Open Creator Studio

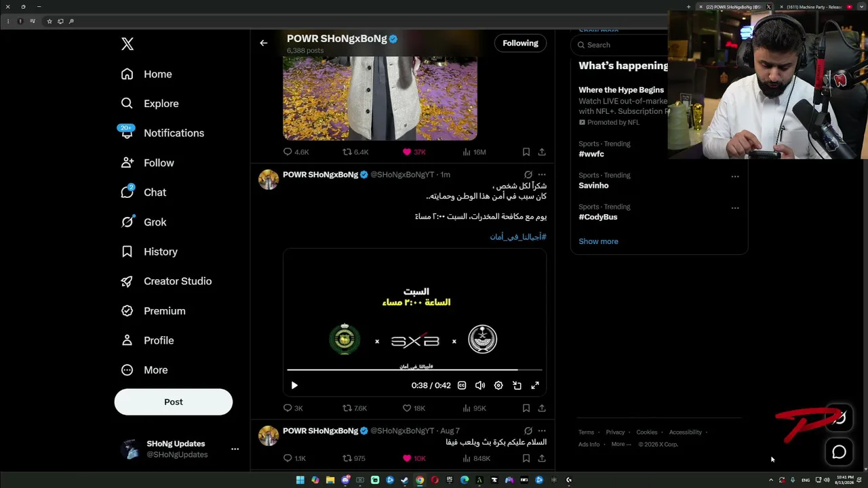(166, 281)
